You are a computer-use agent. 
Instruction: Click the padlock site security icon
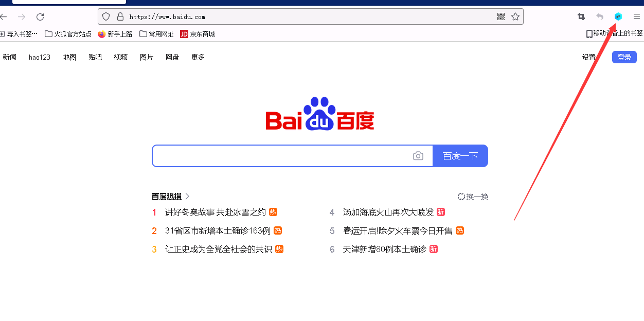(120, 16)
